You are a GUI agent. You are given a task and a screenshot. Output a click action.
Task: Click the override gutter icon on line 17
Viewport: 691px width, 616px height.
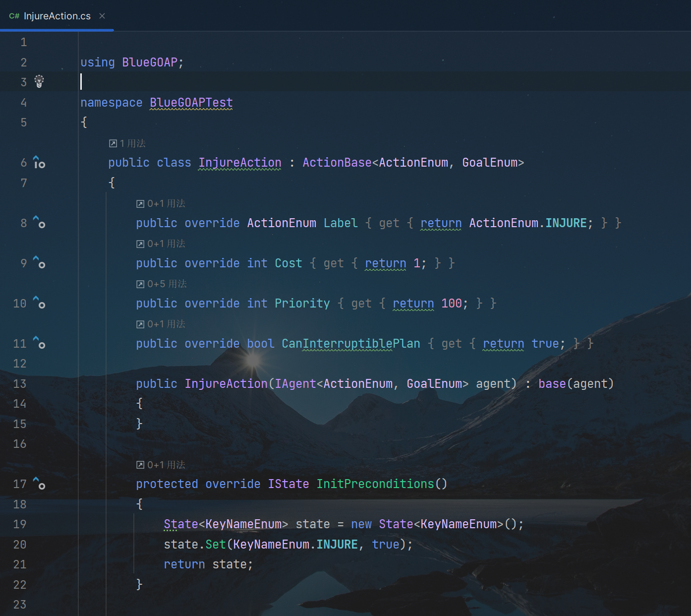pyautogui.click(x=39, y=484)
